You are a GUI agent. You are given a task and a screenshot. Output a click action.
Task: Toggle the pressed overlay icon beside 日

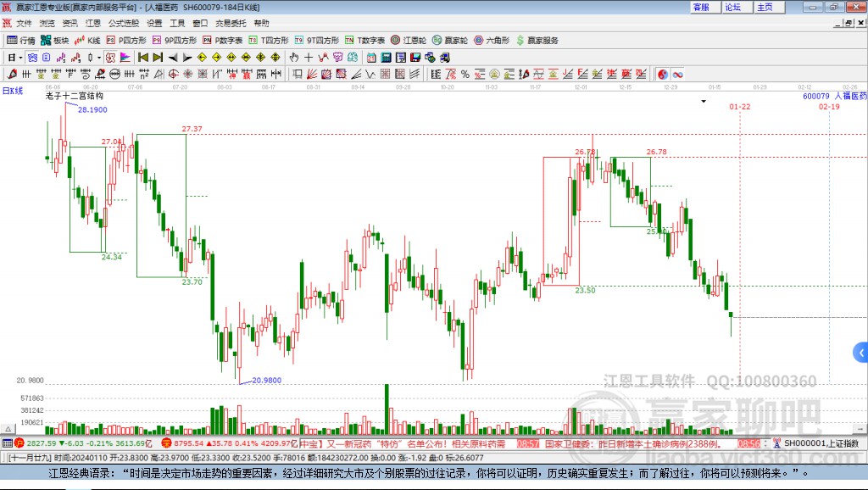33,58
